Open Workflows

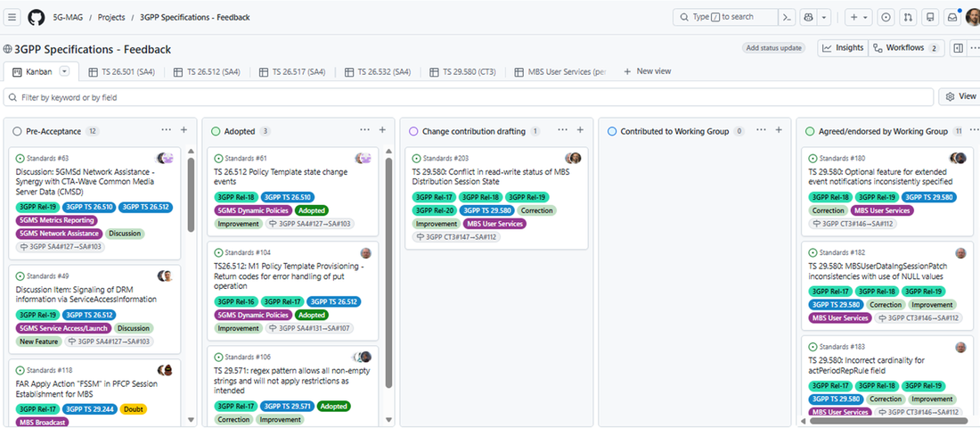tap(906, 48)
